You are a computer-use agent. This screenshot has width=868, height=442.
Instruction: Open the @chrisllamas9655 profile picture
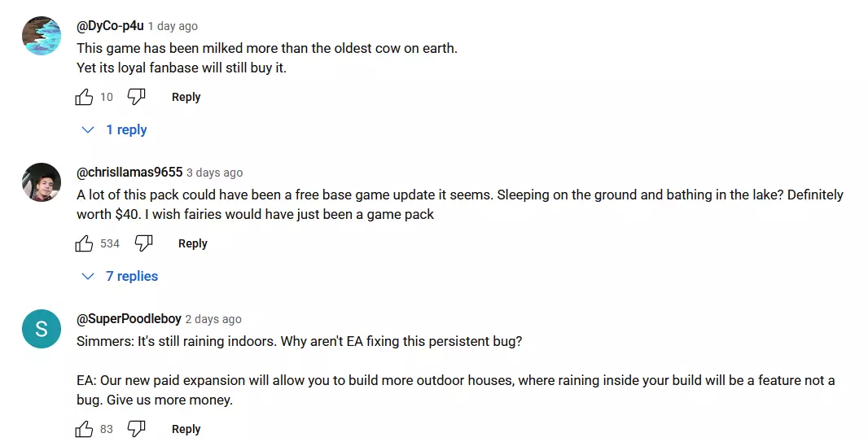pyautogui.click(x=42, y=182)
